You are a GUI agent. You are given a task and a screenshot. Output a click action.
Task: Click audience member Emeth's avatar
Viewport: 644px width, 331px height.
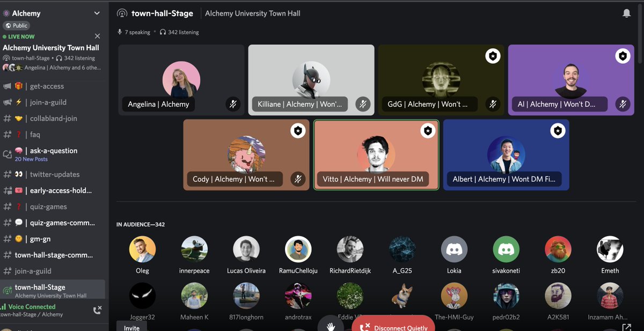(x=610, y=249)
